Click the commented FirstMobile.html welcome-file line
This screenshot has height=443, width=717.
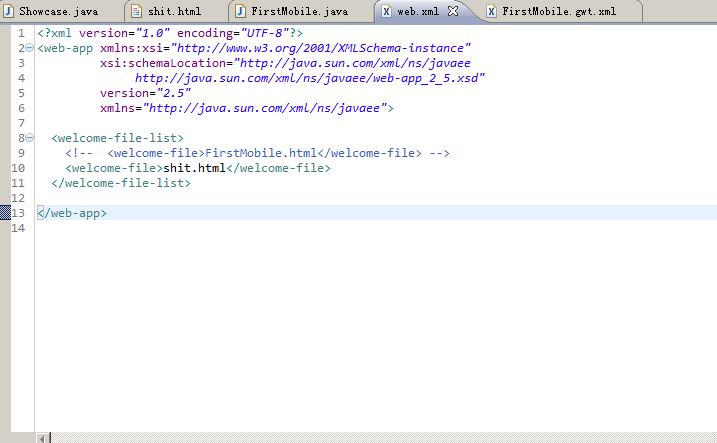(x=258, y=153)
